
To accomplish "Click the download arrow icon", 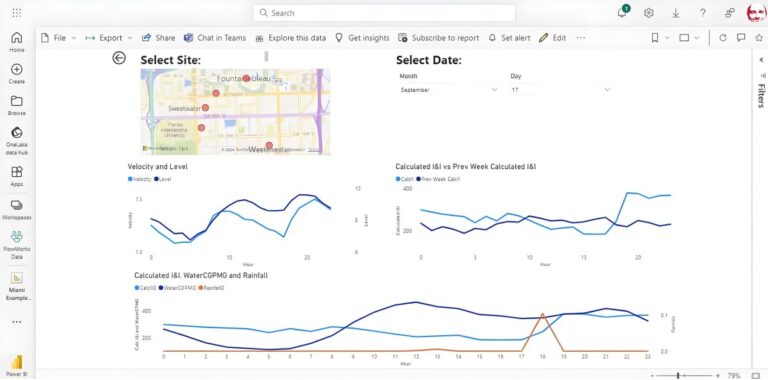I will pyautogui.click(x=675, y=13).
